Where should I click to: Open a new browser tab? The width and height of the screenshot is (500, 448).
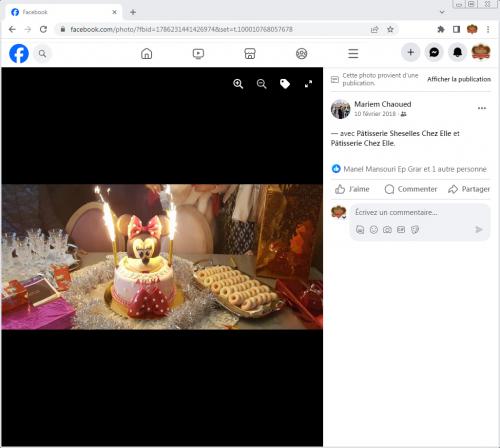[x=133, y=12]
